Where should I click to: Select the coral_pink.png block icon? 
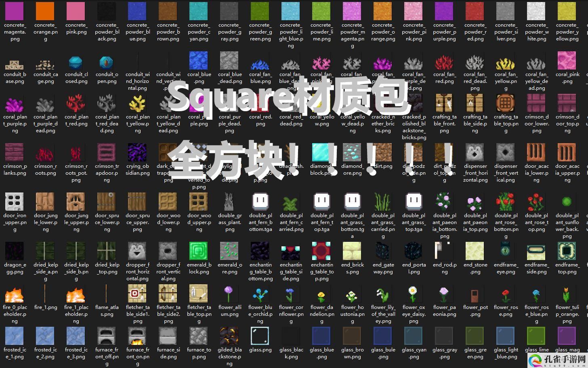click(x=567, y=60)
